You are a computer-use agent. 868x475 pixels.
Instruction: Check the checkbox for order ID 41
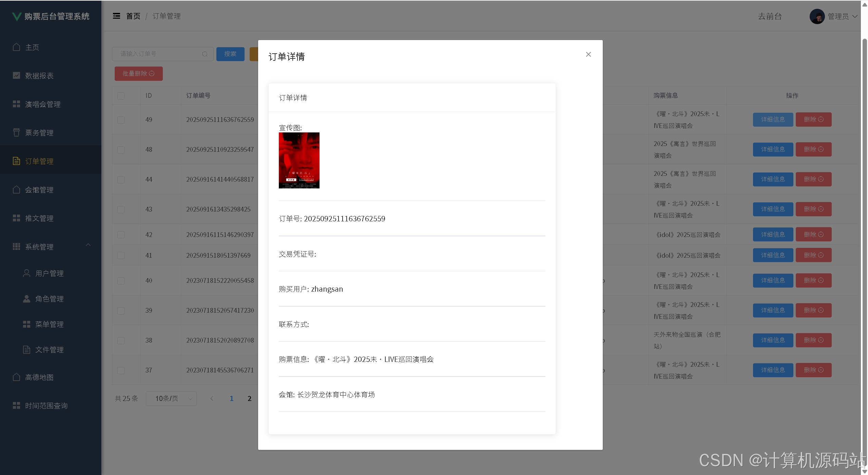pos(121,255)
